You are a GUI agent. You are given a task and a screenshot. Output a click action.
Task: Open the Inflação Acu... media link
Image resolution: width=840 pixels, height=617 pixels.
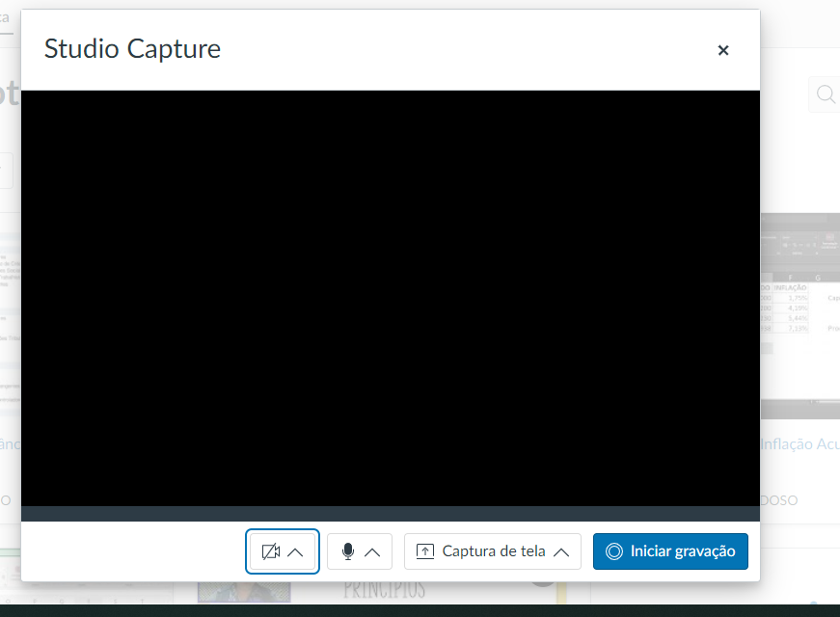click(x=799, y=443)
